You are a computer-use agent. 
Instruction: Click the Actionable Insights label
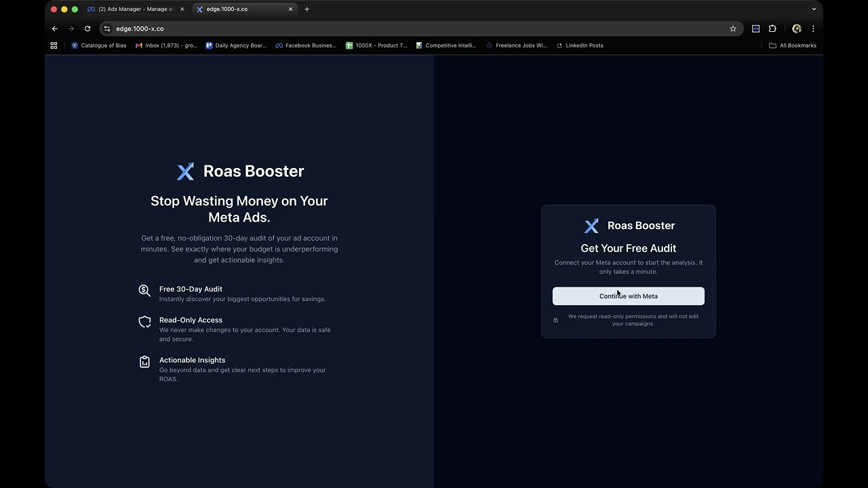(192, 360)
